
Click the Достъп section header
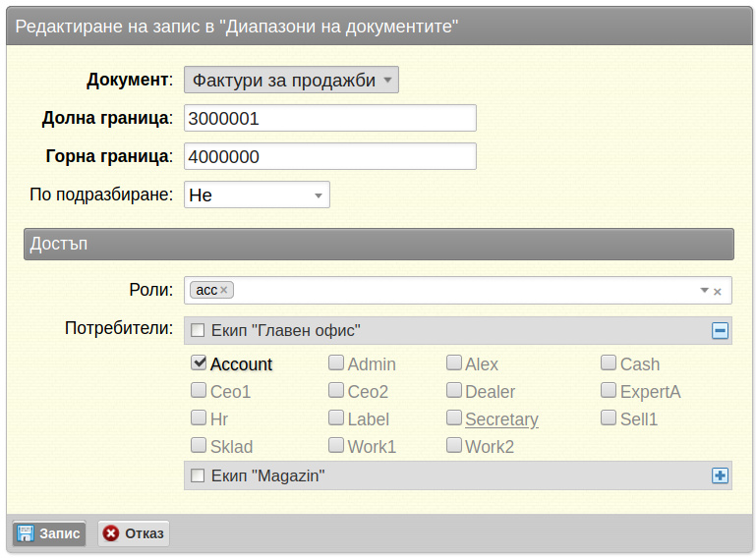pyautogui.click(x=378, y=244)
